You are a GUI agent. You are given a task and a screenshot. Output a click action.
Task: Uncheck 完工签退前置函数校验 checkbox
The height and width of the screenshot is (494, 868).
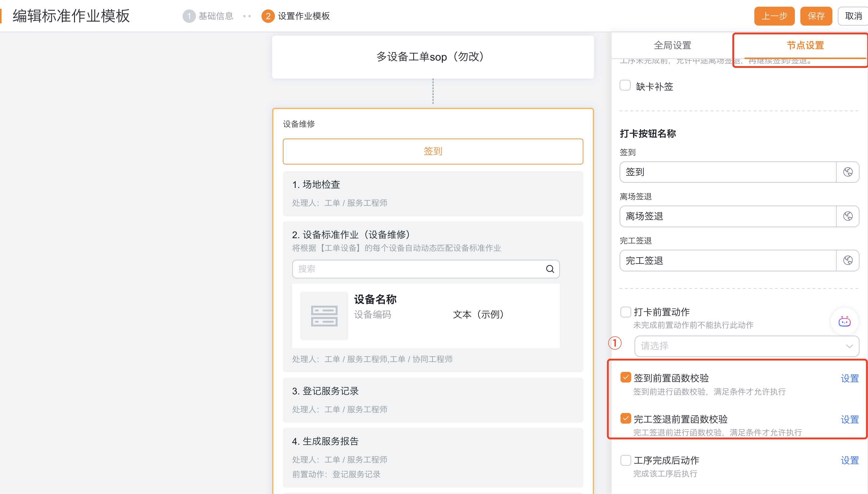(625, 418)
